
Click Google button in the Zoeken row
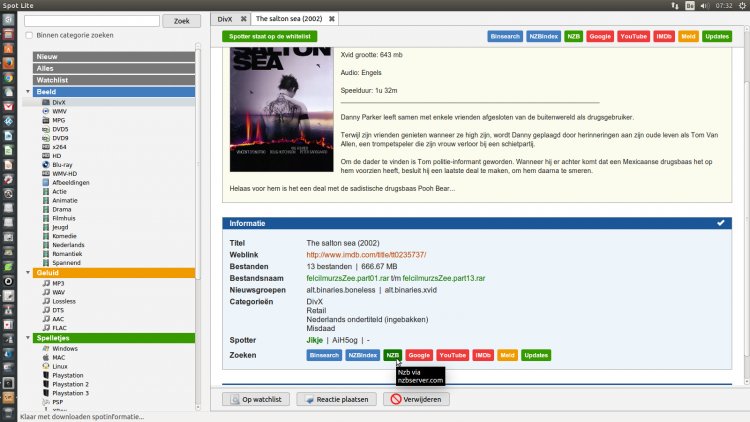coord(419,355)
